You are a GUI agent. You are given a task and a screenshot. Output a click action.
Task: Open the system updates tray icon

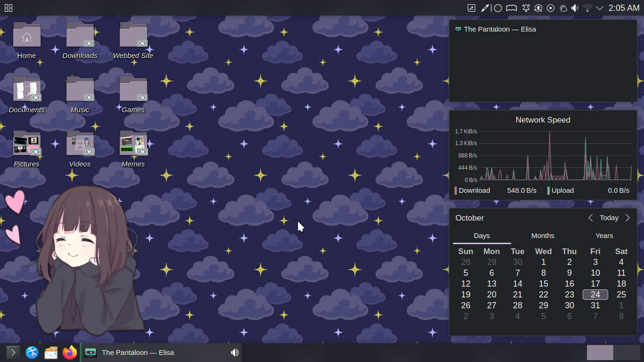click(x=538, y=8)
